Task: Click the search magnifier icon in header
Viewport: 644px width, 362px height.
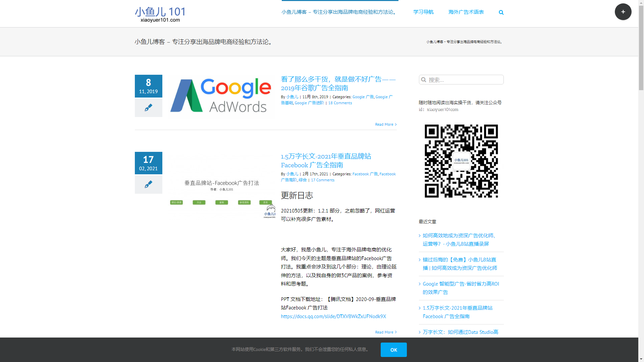Action: (501, 12)
